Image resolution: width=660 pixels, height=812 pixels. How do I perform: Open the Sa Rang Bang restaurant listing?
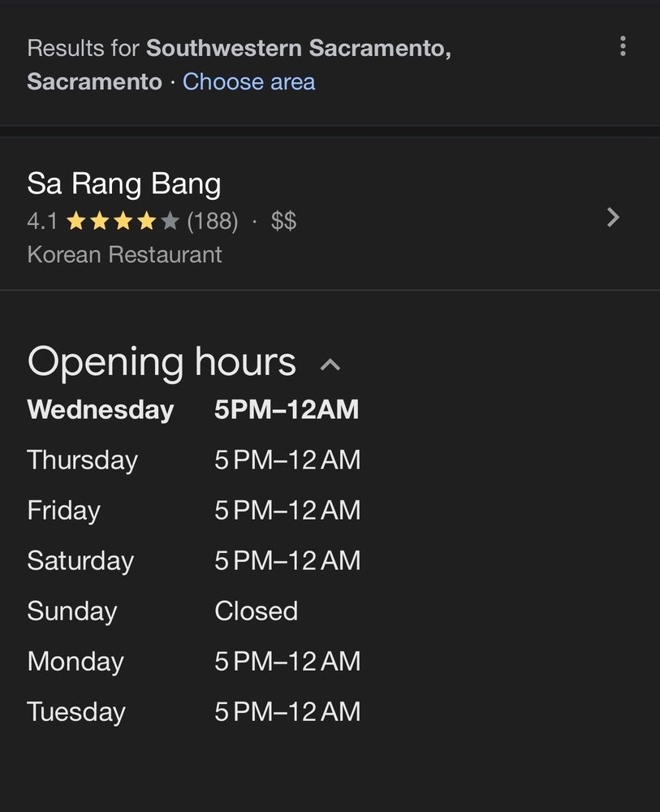pos(124,184)
